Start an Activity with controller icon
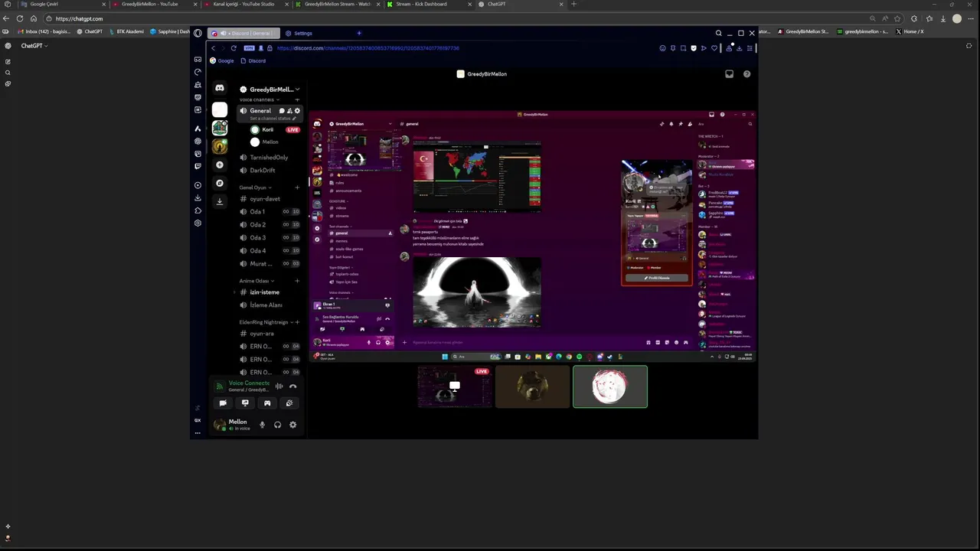 (267, 403)
